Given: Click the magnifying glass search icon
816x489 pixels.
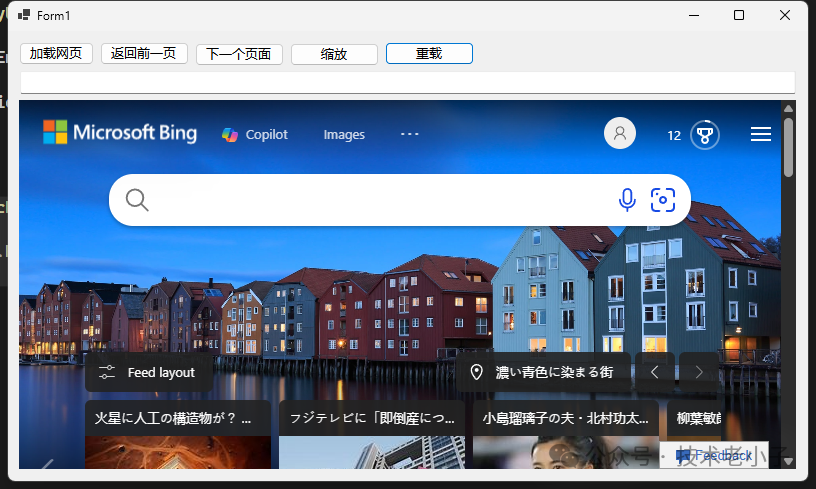Looking at the screenshot, I should pos(137,200).
